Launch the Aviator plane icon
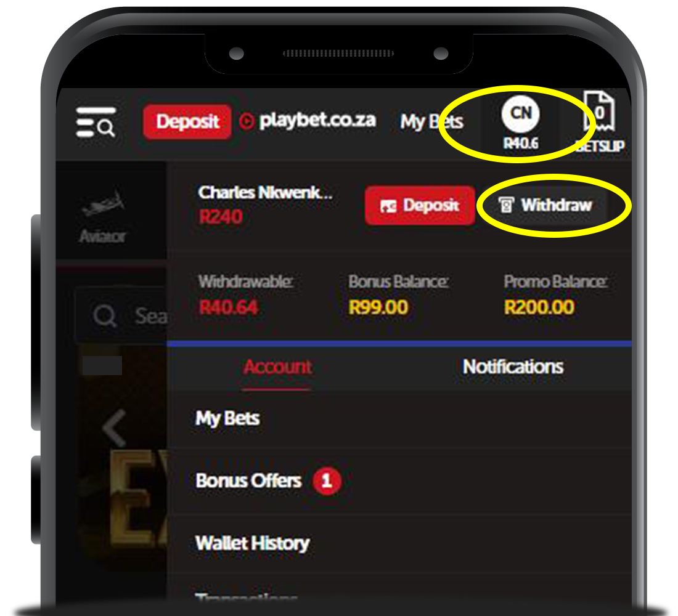This screenshot has height=616, width=678. pyautogui.click(x=103, y=203)
